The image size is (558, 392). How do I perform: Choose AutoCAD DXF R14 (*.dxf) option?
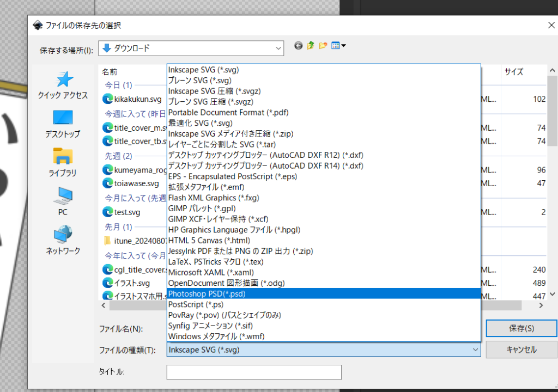[324, 166]
